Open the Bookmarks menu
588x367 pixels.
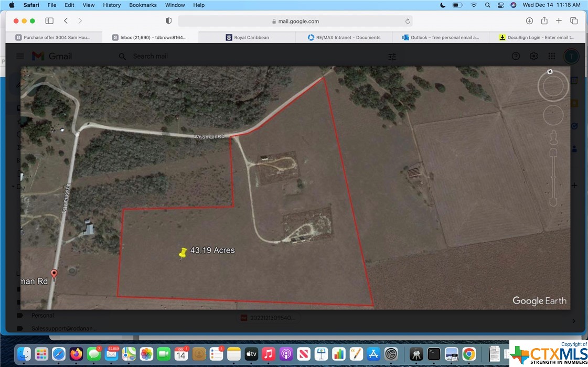[143, 5]
